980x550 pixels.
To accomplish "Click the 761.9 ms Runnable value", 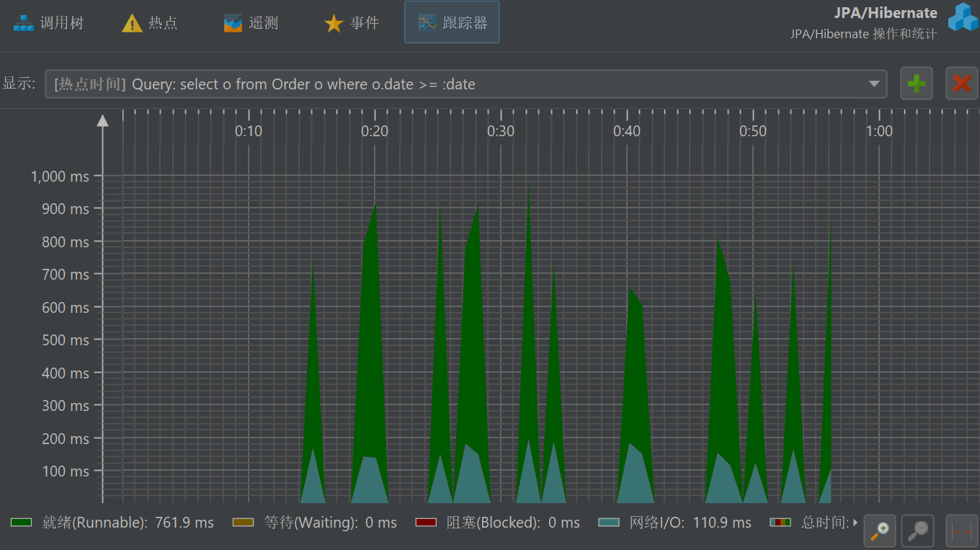I will 184,523.
